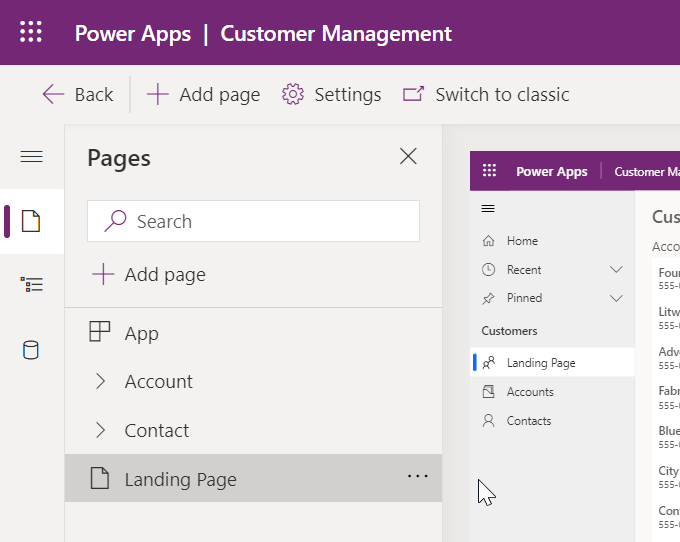Click Add page in the Pages panel

(x=149, y=274)
